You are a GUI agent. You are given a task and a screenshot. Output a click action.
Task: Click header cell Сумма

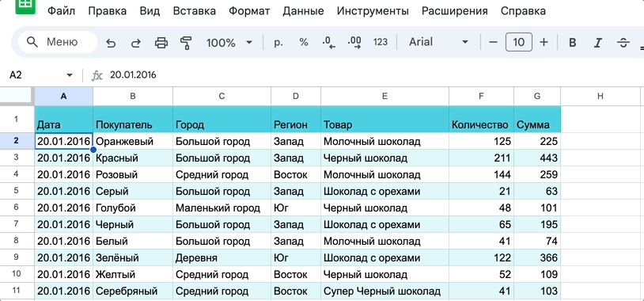(x=537, y=120)
